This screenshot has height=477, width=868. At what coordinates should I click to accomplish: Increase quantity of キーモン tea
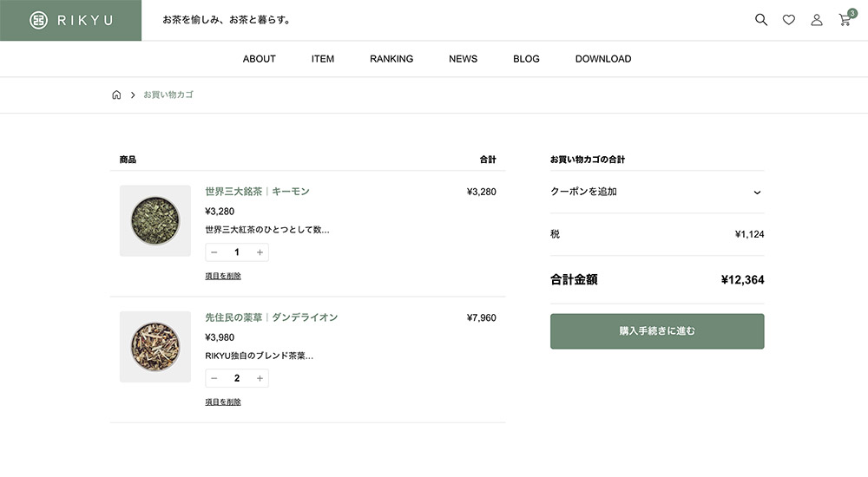coord(260,252)
